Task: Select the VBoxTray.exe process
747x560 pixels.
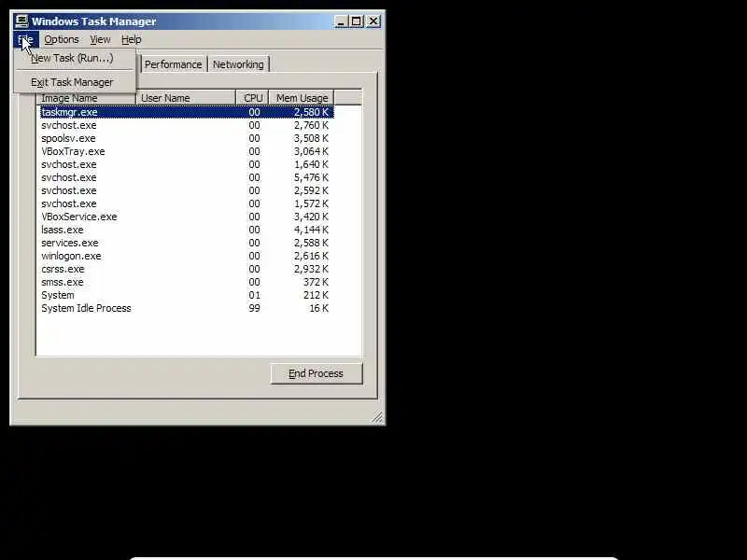Action: pyautogui.click(x=187, y=151)
